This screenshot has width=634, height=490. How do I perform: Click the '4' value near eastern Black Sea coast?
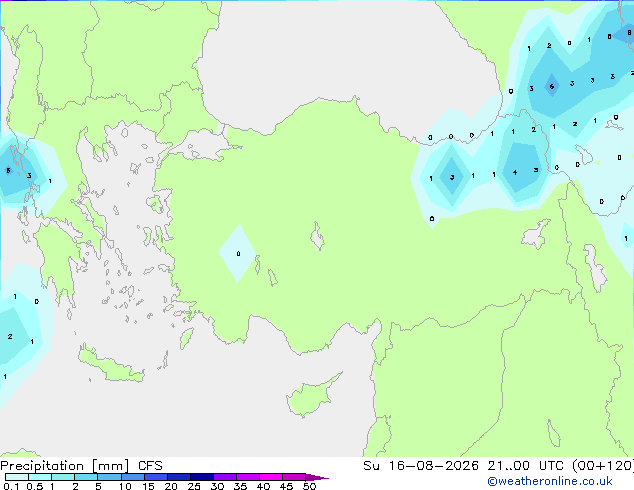click(x=515, y=172)
